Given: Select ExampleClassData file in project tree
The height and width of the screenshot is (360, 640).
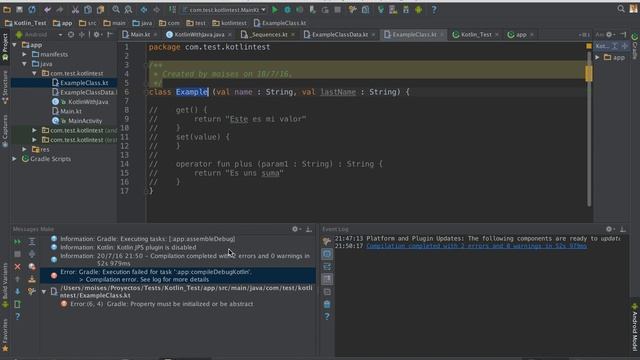Looking at the screenshot, I should tap(84, 92).
